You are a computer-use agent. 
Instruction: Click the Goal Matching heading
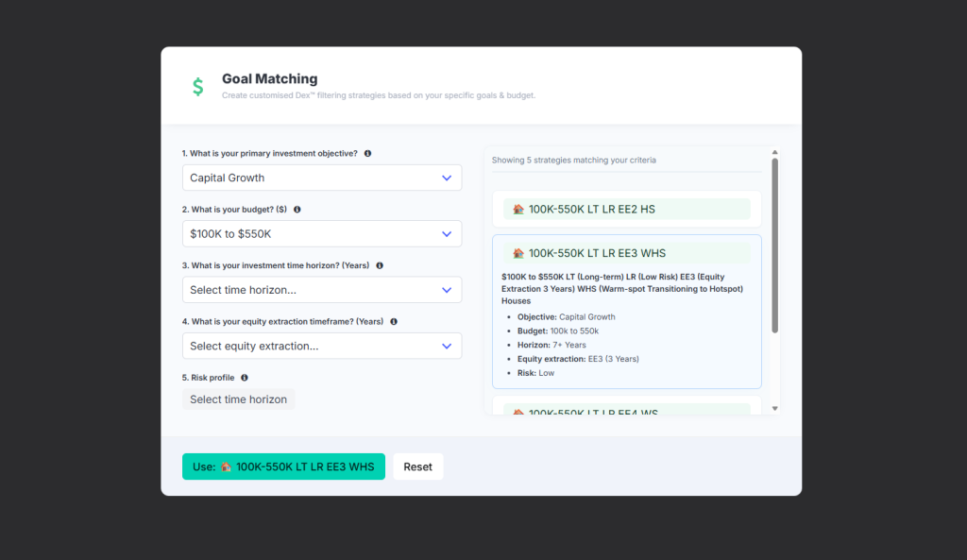pyautogui.click(x=270, y=79)
